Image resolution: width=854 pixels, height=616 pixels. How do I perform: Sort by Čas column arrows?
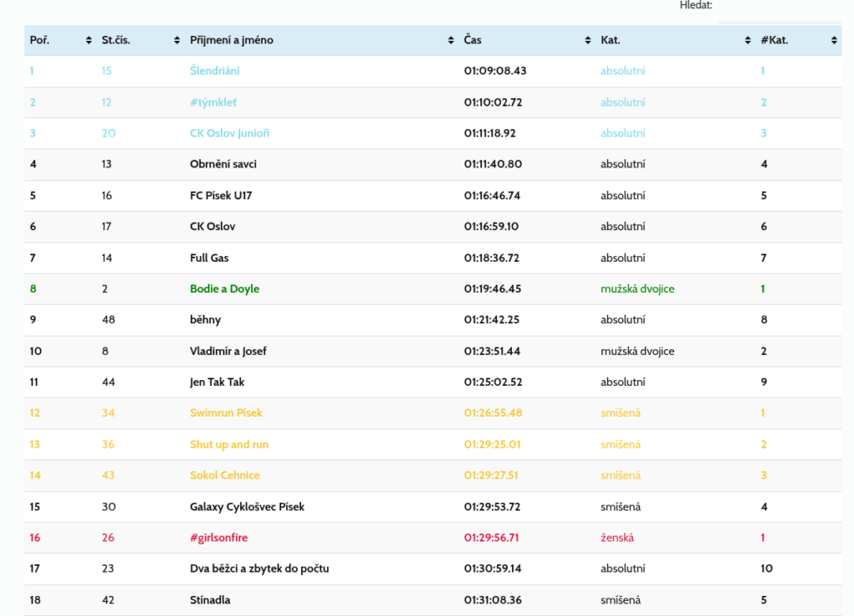588,40
